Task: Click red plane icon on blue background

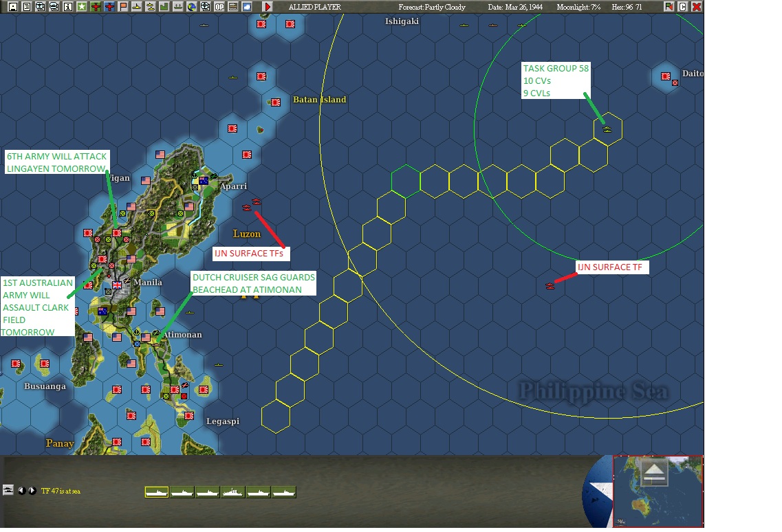Action: click(x=109, y=6)
